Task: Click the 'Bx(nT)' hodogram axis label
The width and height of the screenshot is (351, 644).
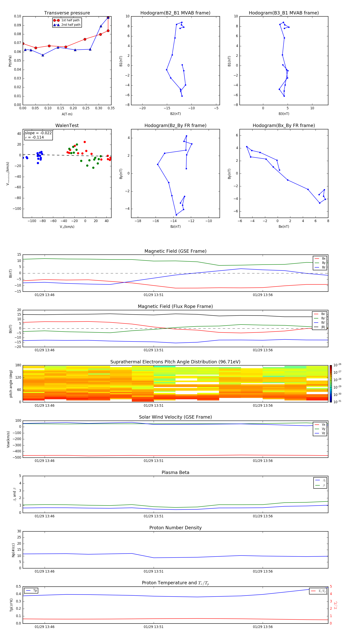Action: pyautogui.click(x=284, y=227)
